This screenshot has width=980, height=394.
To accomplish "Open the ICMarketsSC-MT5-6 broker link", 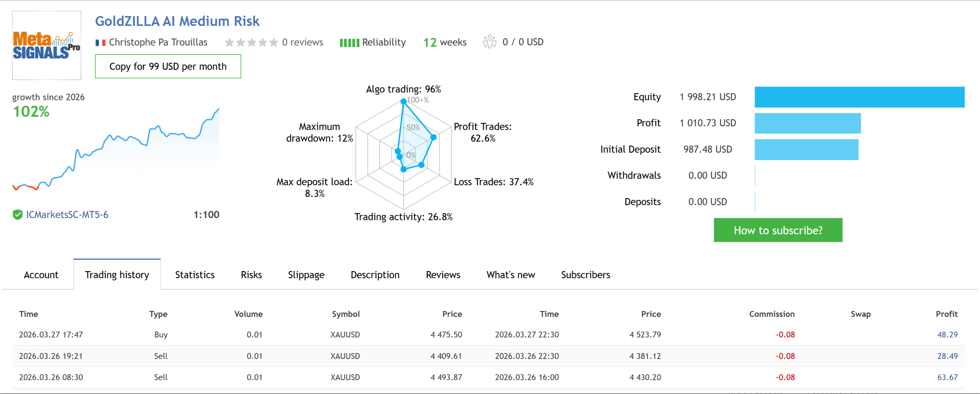I will (67, 215).
